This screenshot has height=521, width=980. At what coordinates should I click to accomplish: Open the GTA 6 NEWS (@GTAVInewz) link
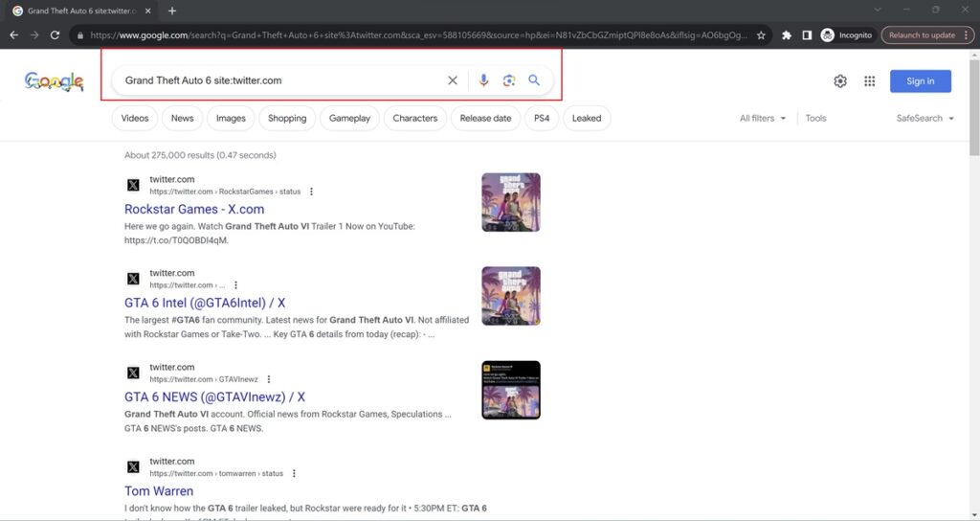click(214, 397)
